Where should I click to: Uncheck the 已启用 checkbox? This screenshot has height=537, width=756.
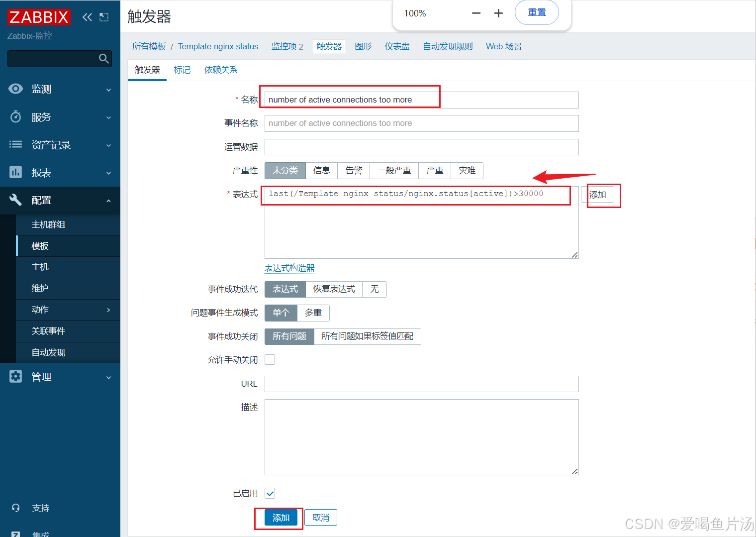pyautogui.click(x=270, y=493)
